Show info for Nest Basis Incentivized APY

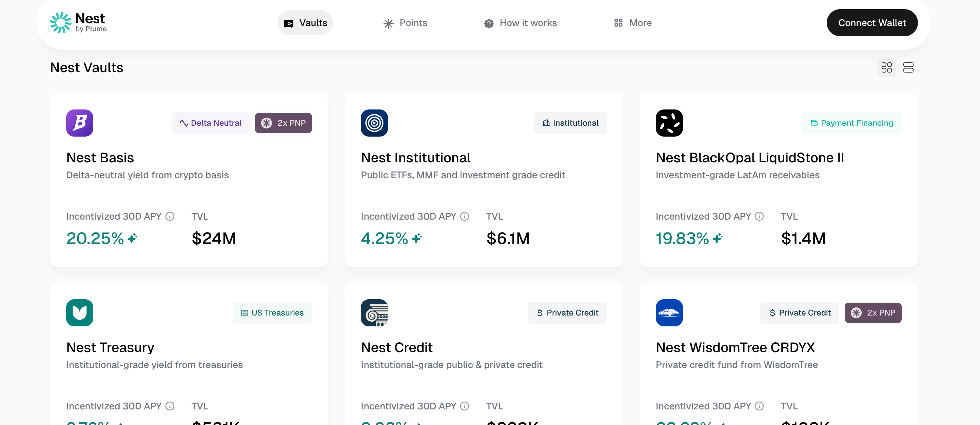[170, 216]
